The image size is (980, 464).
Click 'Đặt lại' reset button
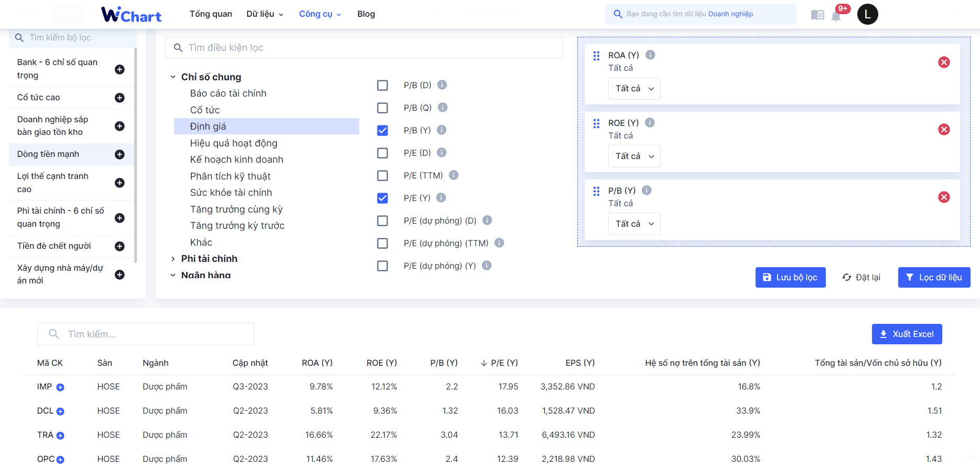click(861, 277)
